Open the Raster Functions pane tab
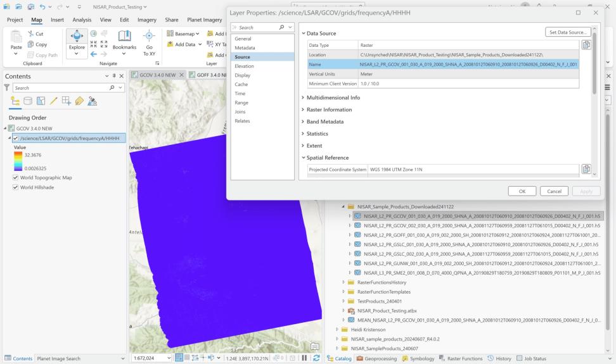Viewport: 616px width, 364px height. coord(461,358)
